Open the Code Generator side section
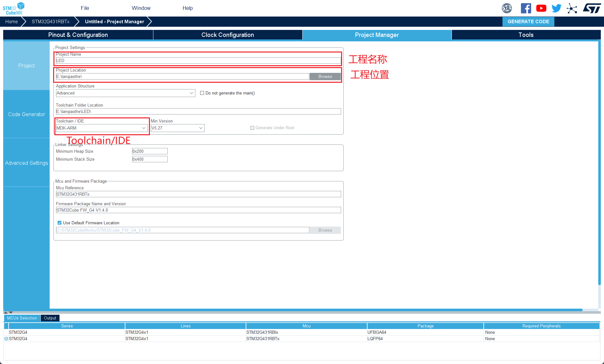The image size is (604, 364). pos(26,114)
